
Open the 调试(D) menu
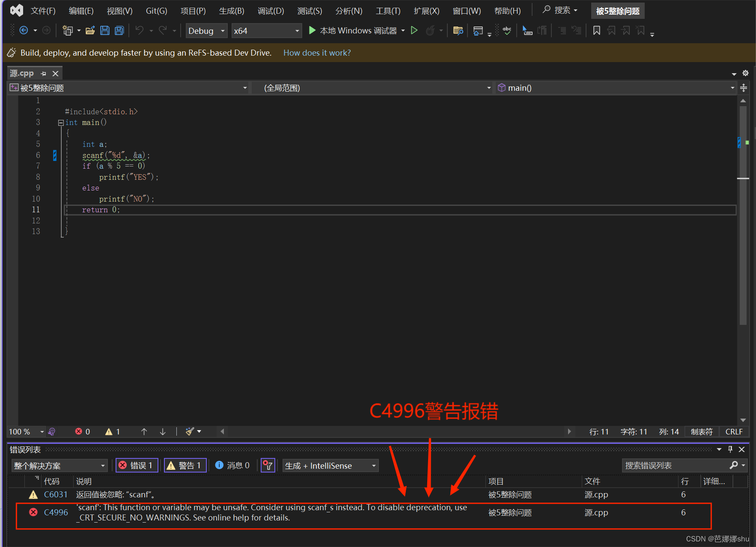tap(270, 11)
